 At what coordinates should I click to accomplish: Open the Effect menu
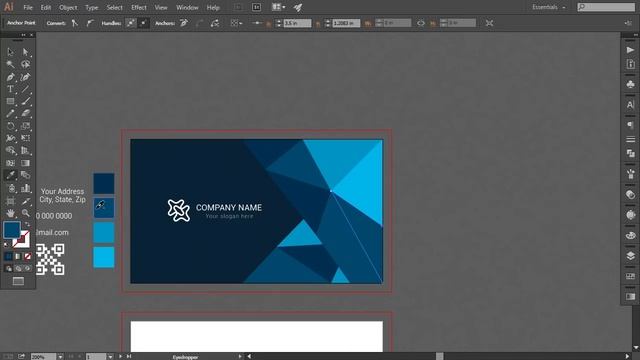(139, 7)
